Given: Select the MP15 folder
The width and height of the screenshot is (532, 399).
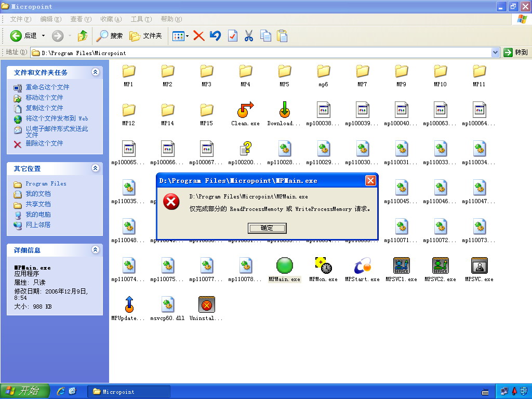Looking at the screenshot, I should [x=207, y=110].
